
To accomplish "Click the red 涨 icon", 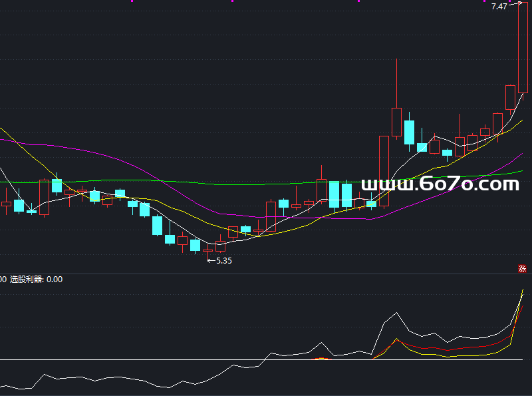I will tap(522, 269).
